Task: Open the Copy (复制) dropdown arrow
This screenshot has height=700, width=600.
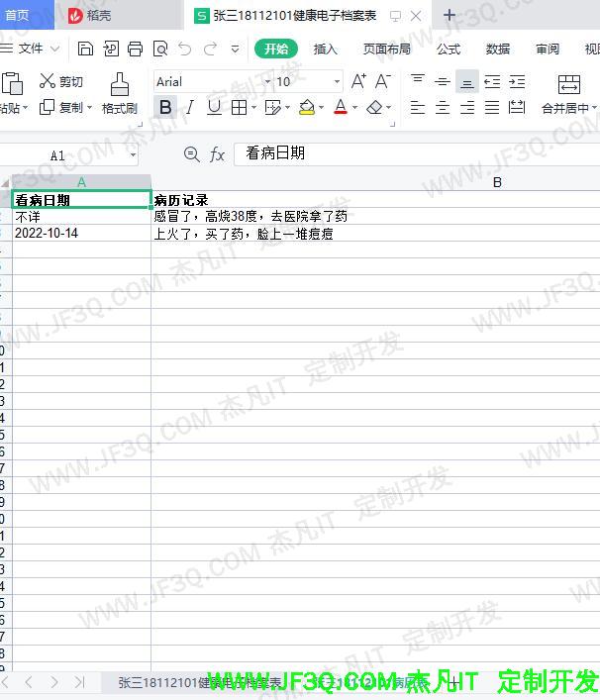Action: click(x=90, y=108)
